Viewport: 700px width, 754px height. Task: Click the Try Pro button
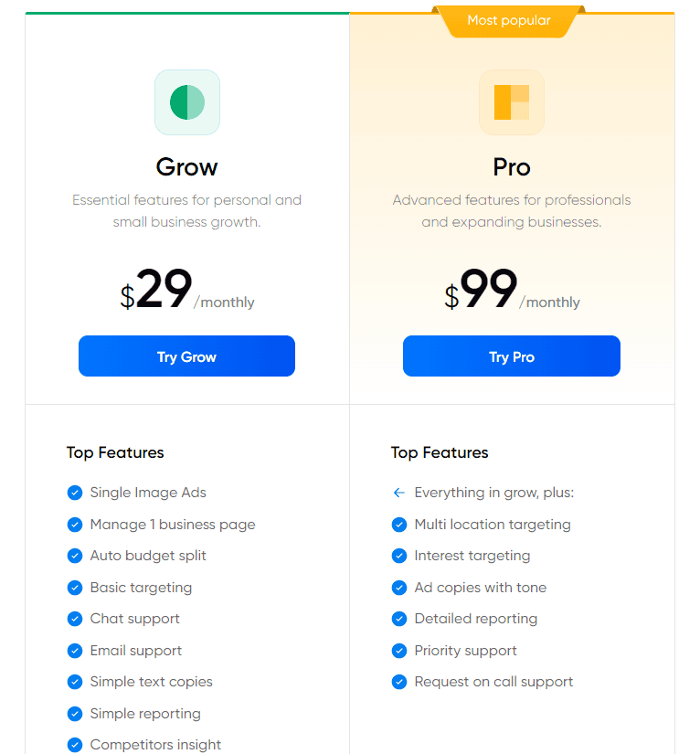pos(511,356)
